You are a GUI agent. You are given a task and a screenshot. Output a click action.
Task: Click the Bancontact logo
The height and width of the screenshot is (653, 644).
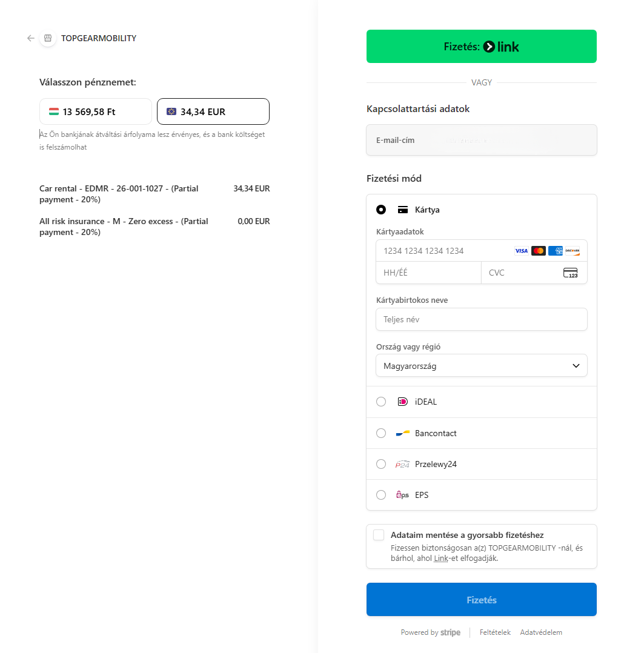click(402, 433)
